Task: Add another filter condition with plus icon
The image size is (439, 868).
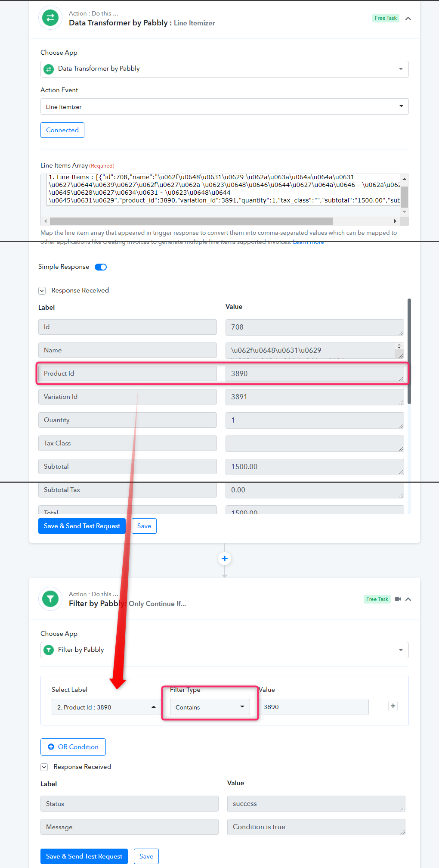Action: pyautogui.click(x=393, y=706)
